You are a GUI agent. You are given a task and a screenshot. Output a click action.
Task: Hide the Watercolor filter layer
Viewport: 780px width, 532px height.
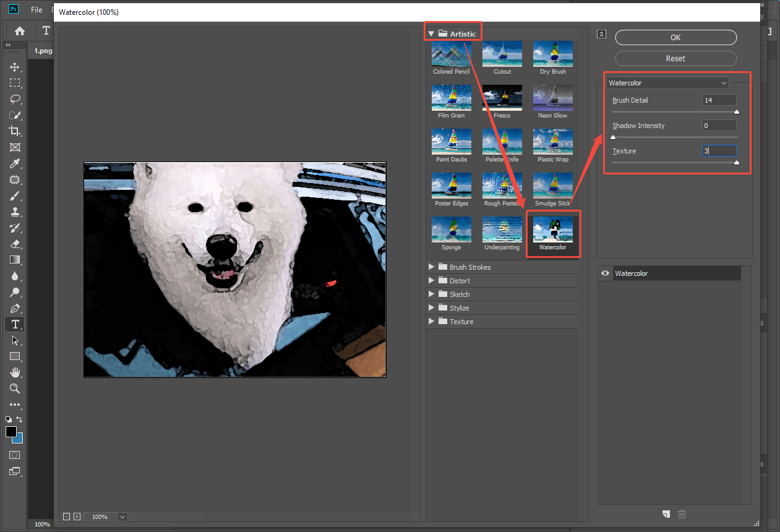tap(605, 273)
